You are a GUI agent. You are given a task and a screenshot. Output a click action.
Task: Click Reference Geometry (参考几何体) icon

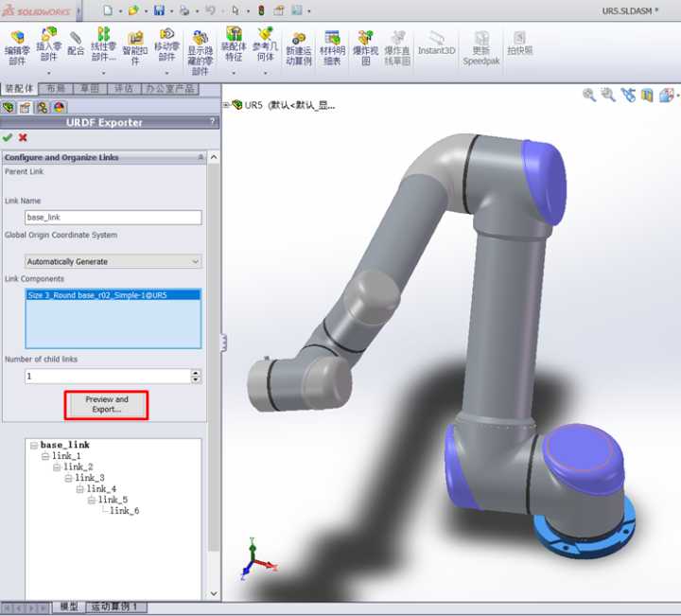(x=266, y=44)
